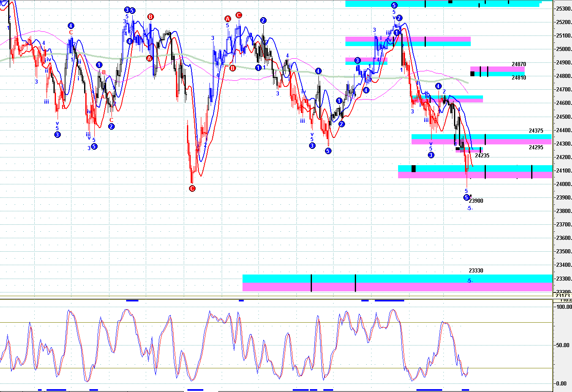Click the red circled C at the deepest trough
This screenshot has width=572, height=392.
tap(192, 188)
